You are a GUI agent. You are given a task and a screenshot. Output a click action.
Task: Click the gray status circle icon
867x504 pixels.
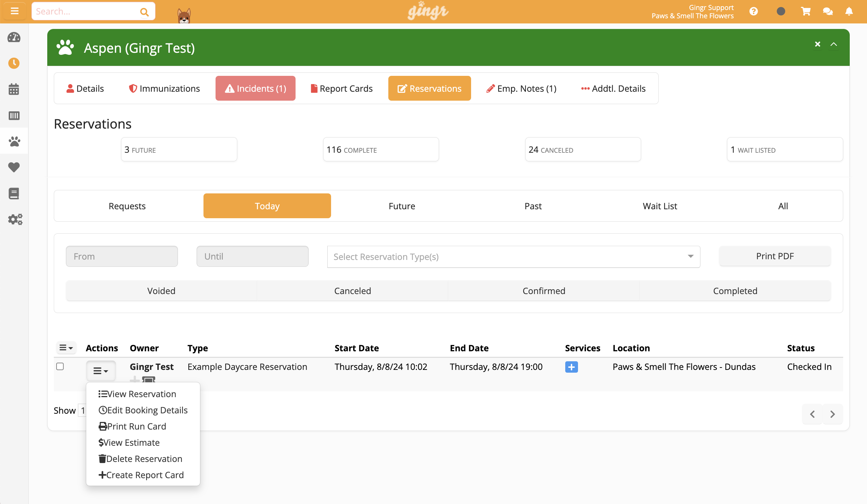pyautogui.click(x=781, y=11)
